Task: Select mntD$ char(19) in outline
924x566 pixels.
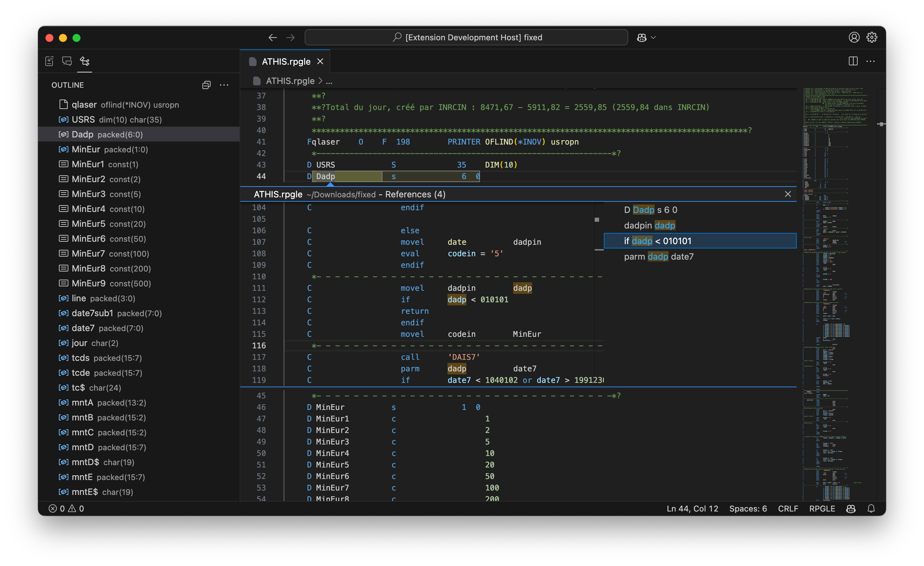Action: pos(139,462)
